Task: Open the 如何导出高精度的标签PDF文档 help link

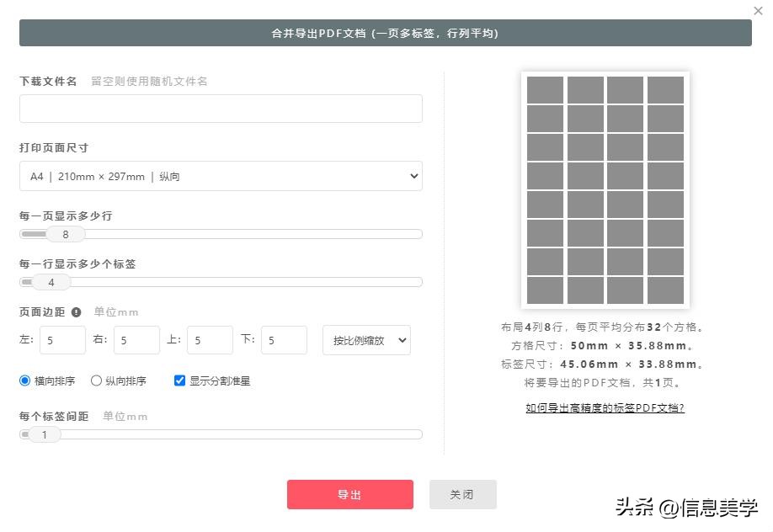Action: [x=603, y=407]
